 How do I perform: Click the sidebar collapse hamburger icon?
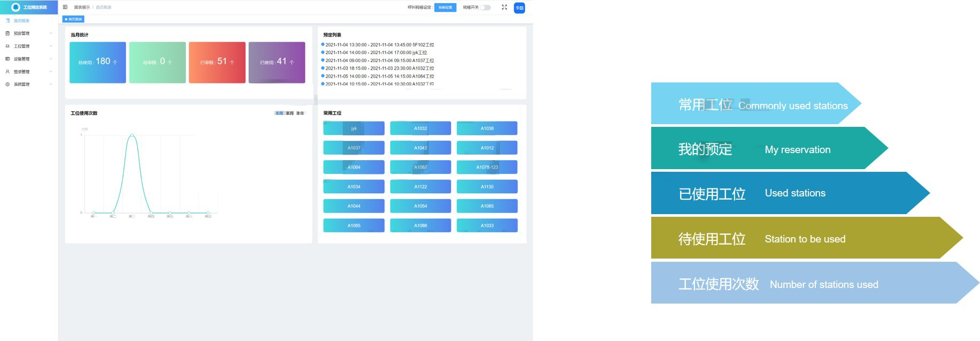(x=65, y=7)
